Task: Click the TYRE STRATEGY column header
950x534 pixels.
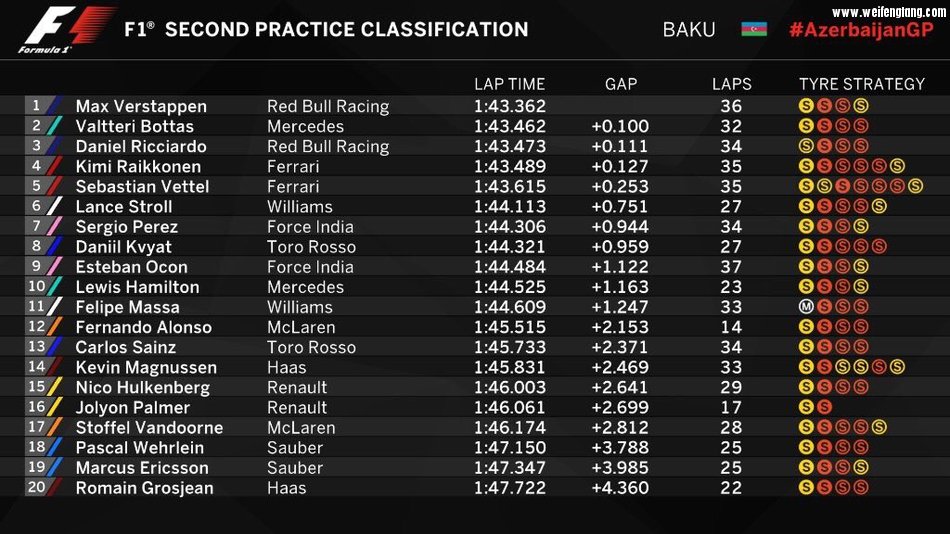Action: point(862,84)
